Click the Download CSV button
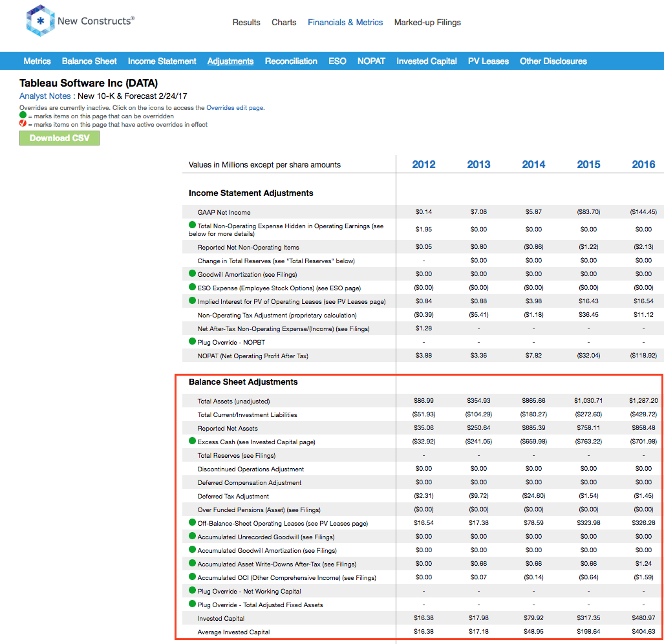 [59, 138]
